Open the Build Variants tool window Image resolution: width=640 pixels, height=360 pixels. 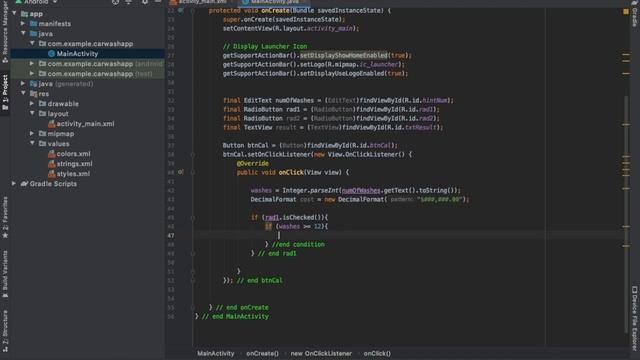5,274
